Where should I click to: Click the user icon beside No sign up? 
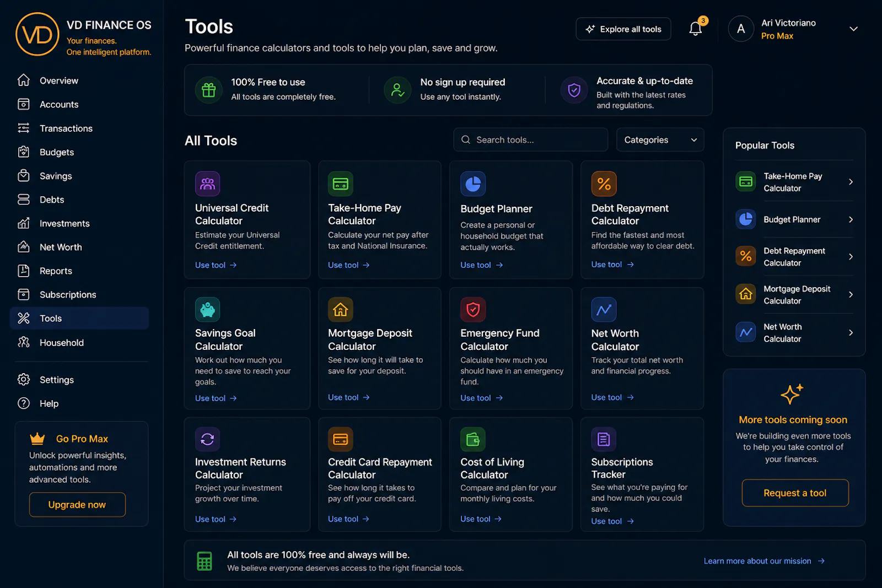click(x=397, y=90)
